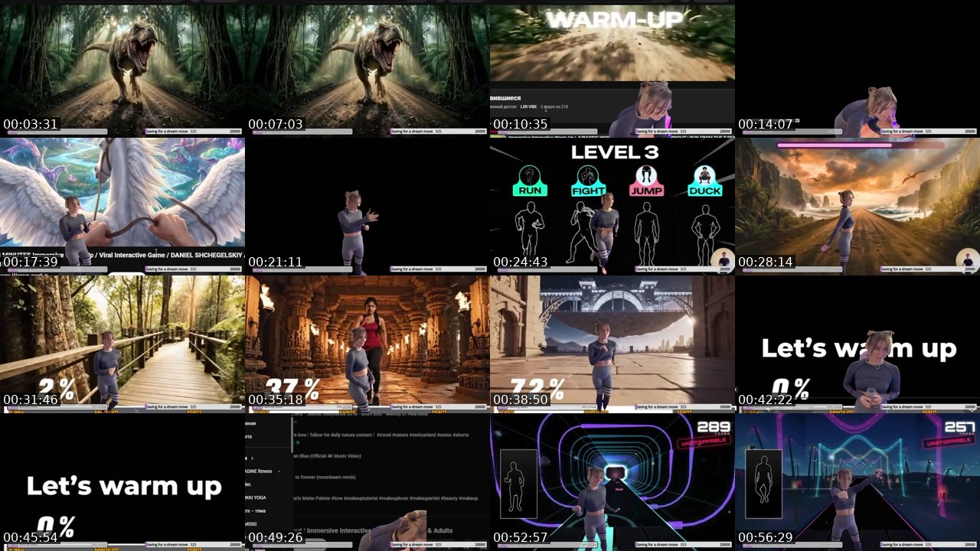Click the LEVEL 3 heading

point(614,152)
